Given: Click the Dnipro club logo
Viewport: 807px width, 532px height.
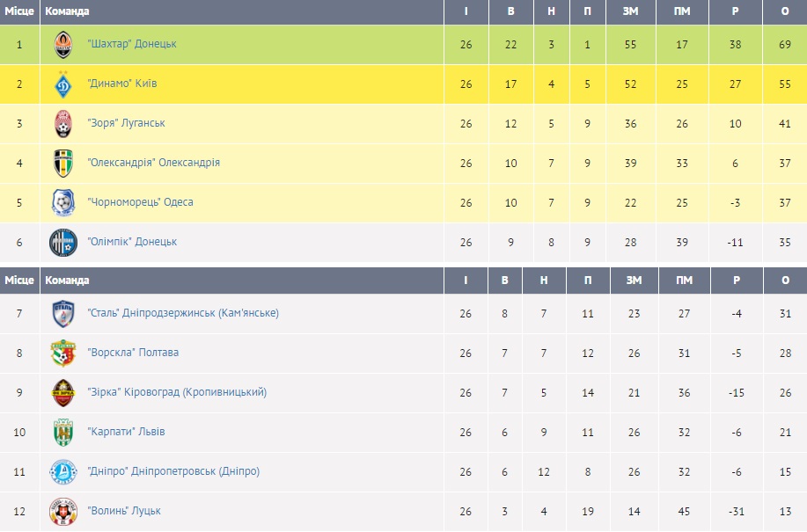Looking at the screenshot, I should click(62, 471).
